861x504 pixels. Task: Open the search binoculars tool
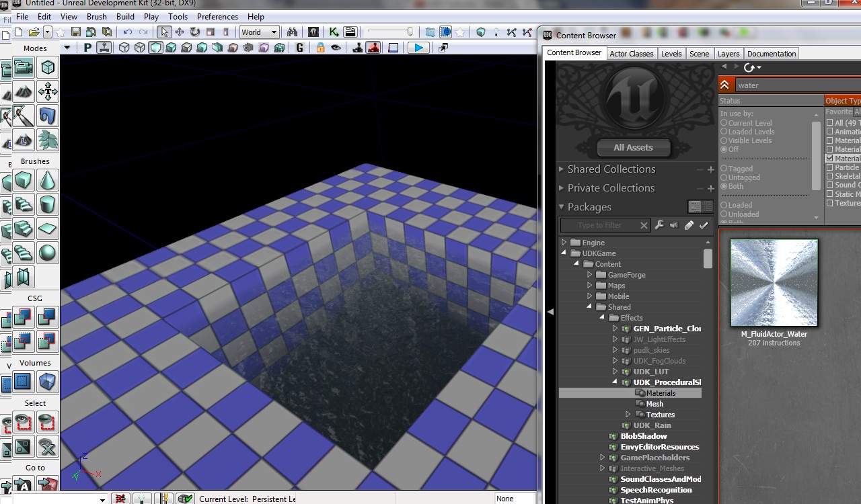[x=292, y=32]
